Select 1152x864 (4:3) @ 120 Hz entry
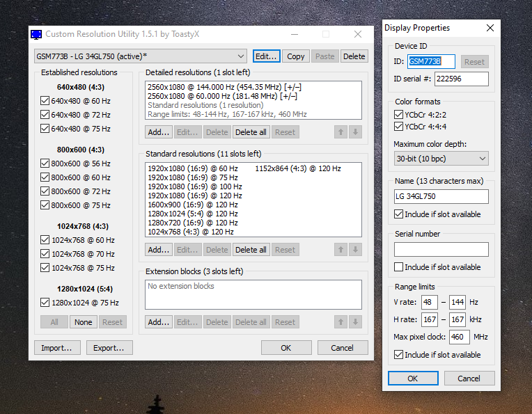The height and width of the screenshot is (414, 532). [298, 168]
